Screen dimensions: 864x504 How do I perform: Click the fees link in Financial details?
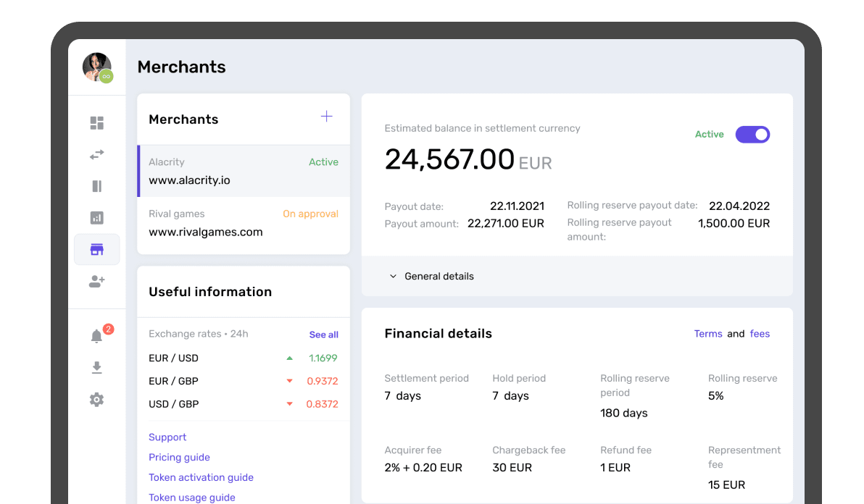point(760,334)
